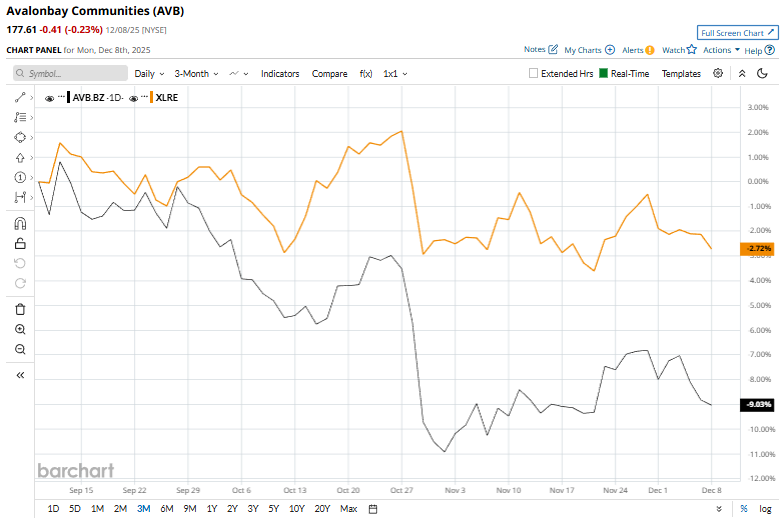The height and width of the screenshot is (525, 781).
Task: Select the 10Y time range
Action: [x=296, y=509]
